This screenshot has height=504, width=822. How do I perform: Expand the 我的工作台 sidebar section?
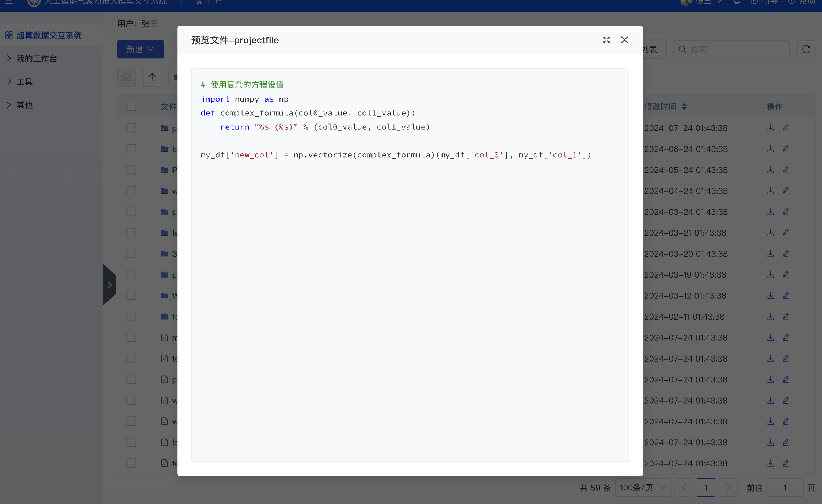coord(37,58)
